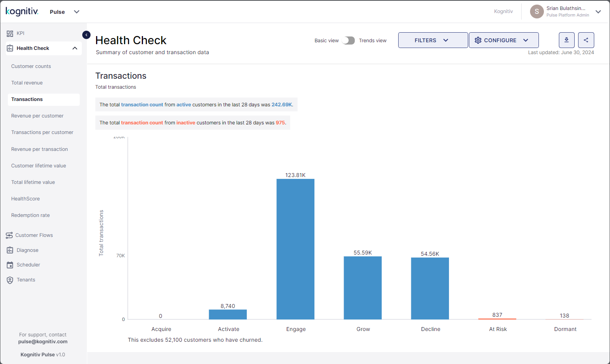The height and width of the screenshot is (364, 610).
Task: Open the Diagnose page
Action: [27, 250]
